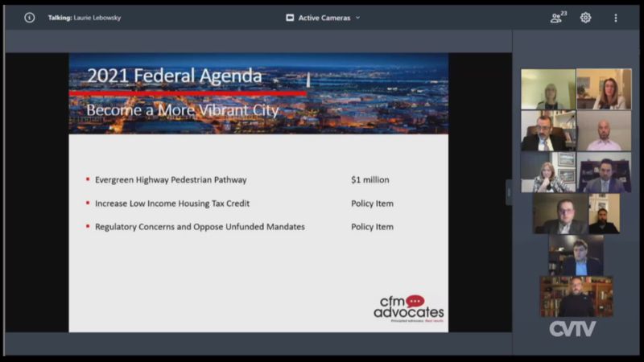Click the cfm advocates logo on slide
This screenshot has height=362, width=644.
tap(408, 309)
